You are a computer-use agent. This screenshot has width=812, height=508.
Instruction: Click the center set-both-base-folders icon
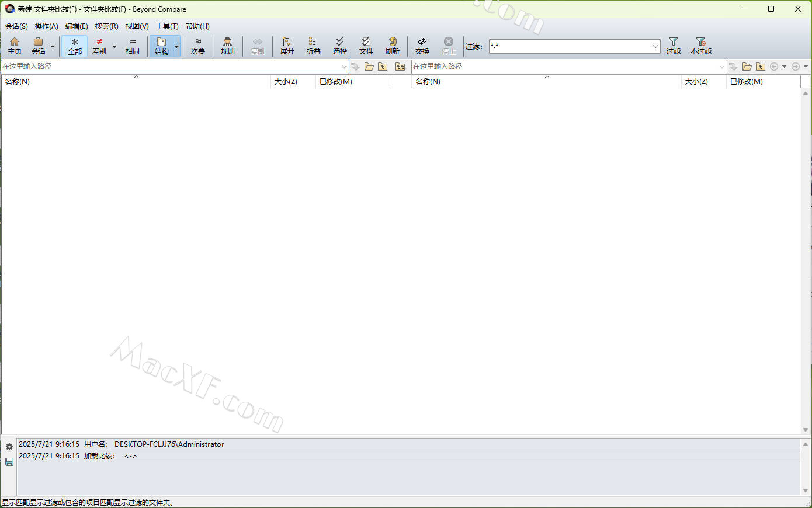pos(400,67)
